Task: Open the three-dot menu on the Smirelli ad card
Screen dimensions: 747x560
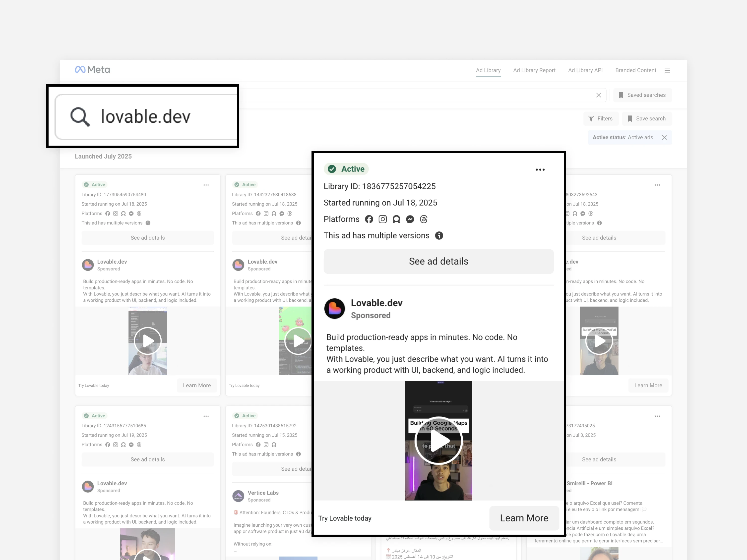Action: tap(657, 416)
